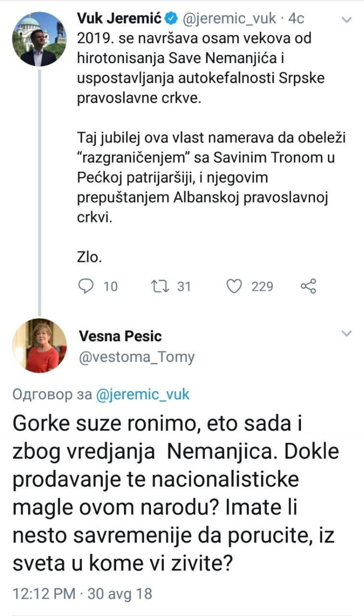The height and width of the screenshot is (616, 364).
Task: Click the @jeremic_vuk handle in header
Action: [228, 19]
